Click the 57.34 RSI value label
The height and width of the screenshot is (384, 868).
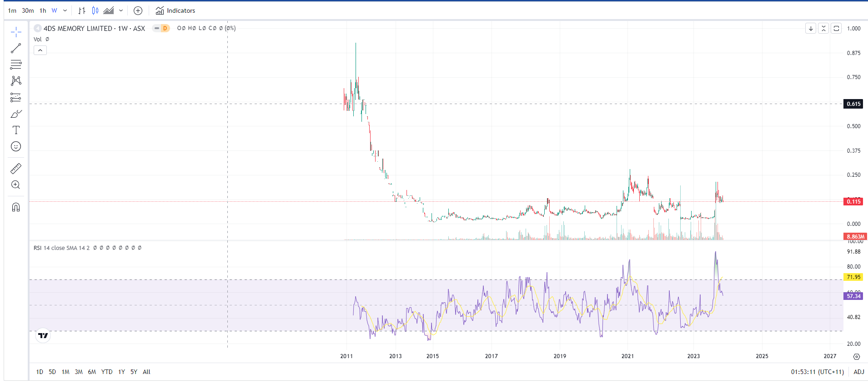tap(853, 296)
